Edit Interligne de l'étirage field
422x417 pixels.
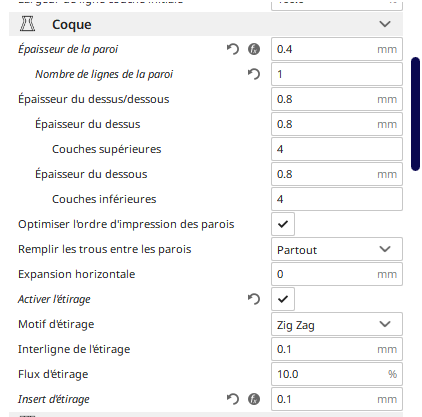click(337, 349)
